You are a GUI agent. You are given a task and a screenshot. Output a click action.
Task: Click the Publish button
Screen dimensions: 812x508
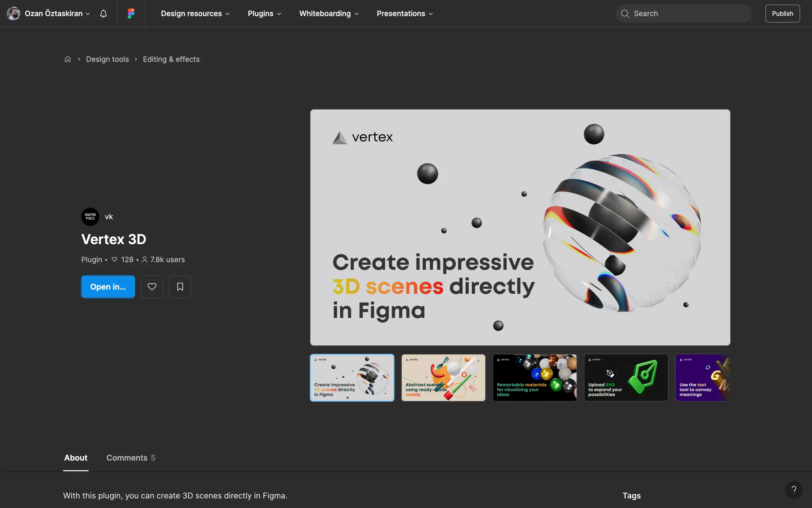point(782,14)
